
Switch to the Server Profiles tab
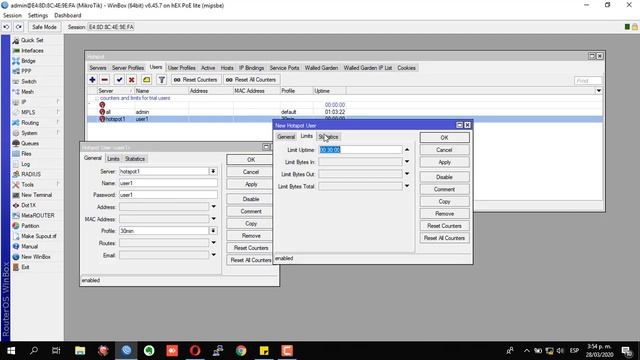tap(128, 68)
